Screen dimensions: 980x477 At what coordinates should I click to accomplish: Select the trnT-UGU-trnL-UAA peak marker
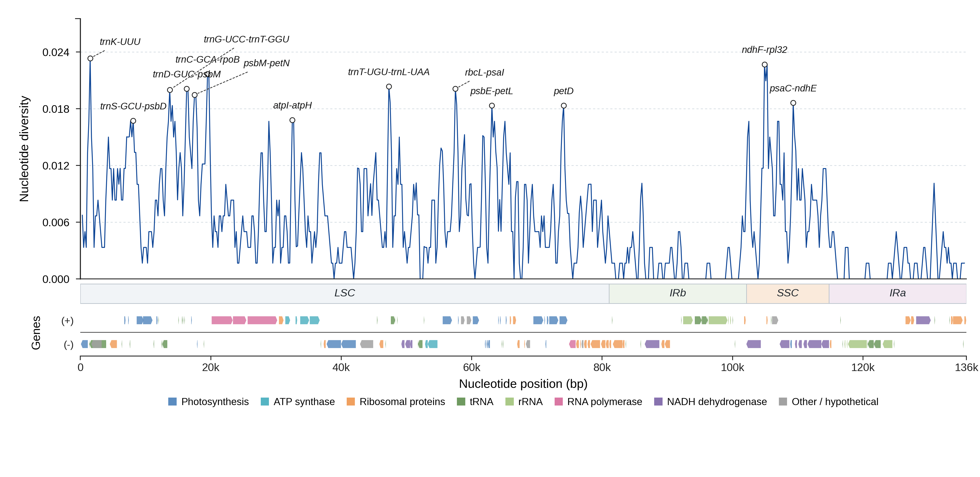pyautogui.click(x=389, y=87)
